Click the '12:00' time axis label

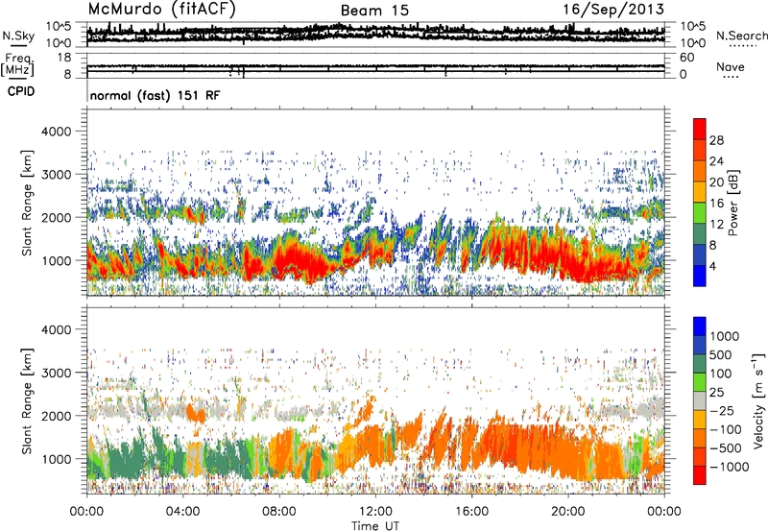(x=375, y=512)
